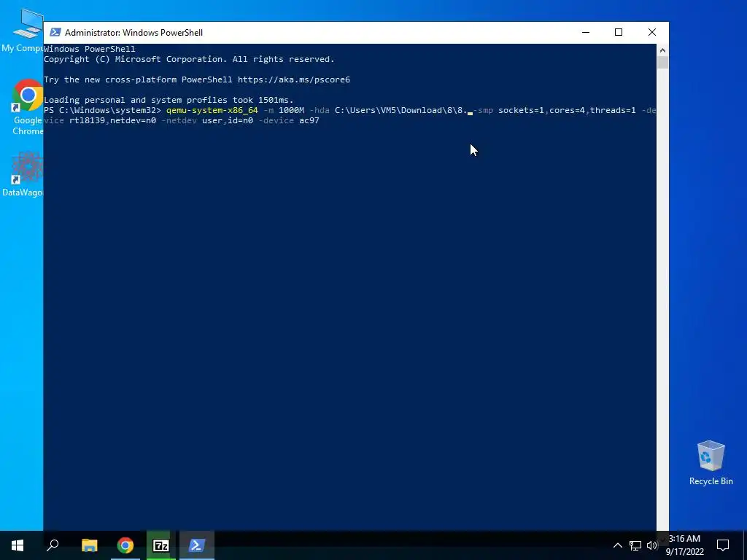Click the '-hda' parameter text
Screen dimensions: 747x560
point(320,111)
